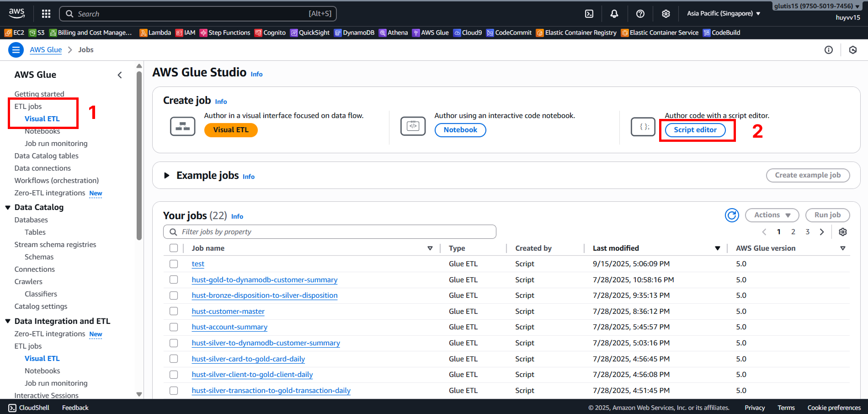This screenshot has height=414, width=868.
Task: Open the AWS services grid menu
Action: coord(46,14)
